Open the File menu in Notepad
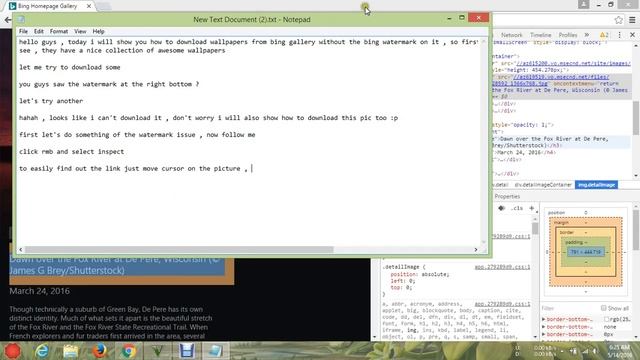Viewport: 640px width, 360px height. tap(23, 31)
